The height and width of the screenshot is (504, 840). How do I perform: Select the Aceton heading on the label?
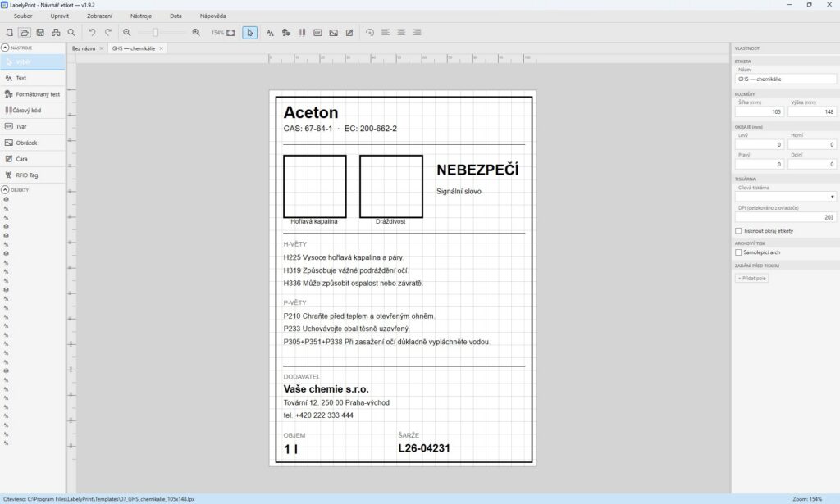pos(311,112)
